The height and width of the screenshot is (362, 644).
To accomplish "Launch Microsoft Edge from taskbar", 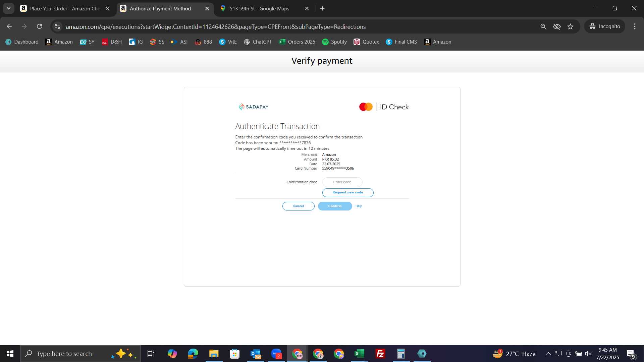I will [x=193, y=354].
